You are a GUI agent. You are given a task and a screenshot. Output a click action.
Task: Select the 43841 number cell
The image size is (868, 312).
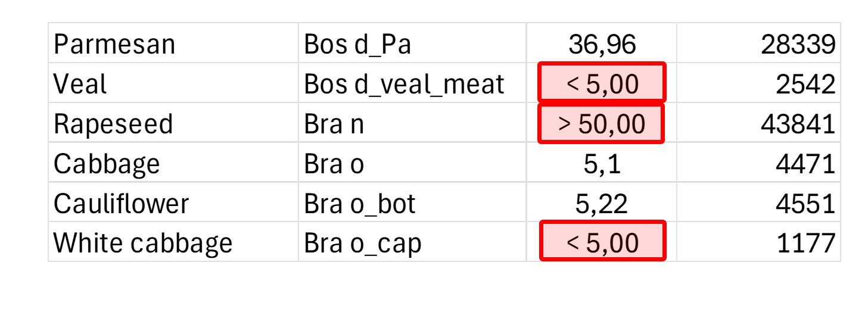(758, 124)
